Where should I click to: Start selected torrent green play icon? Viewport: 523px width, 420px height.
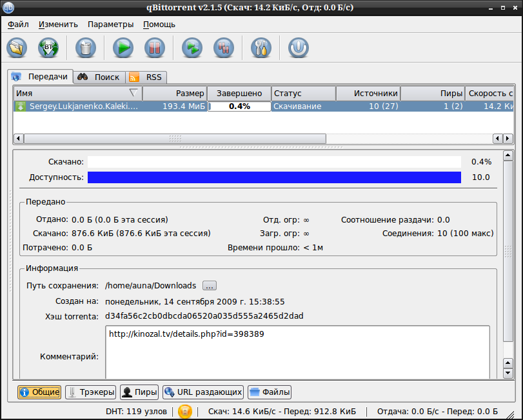click(x=123, y=48)
